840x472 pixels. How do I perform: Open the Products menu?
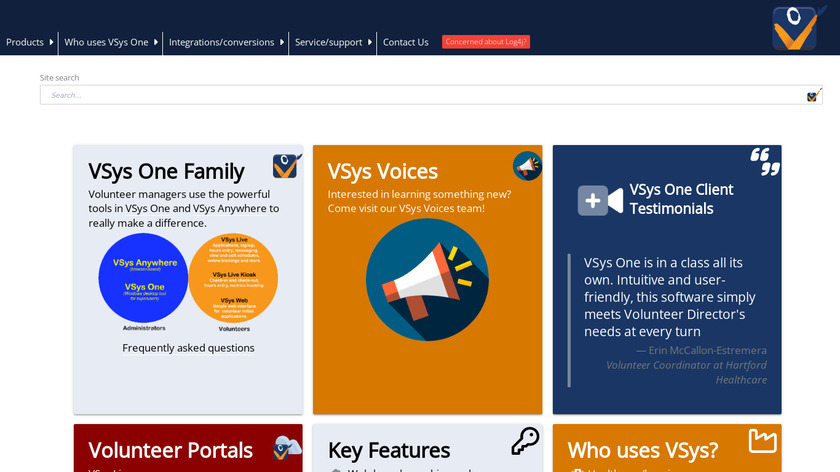[25, 42]
